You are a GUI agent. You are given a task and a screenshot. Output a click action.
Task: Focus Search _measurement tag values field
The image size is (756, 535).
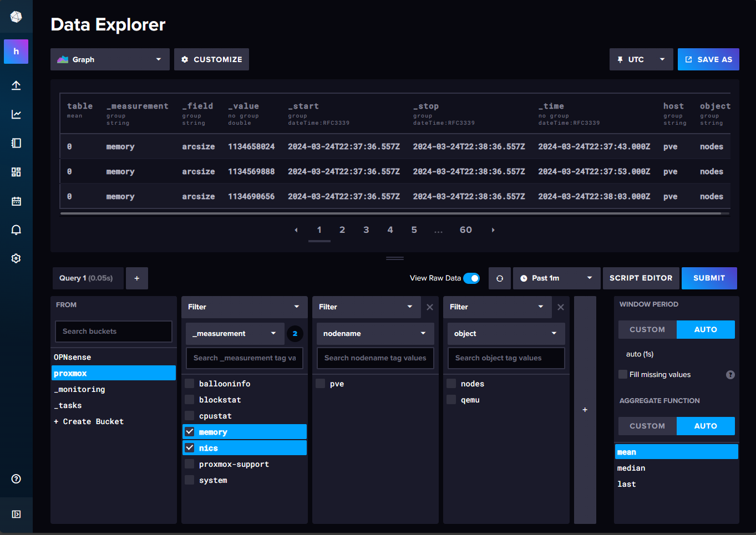click(x=245, y=358)
